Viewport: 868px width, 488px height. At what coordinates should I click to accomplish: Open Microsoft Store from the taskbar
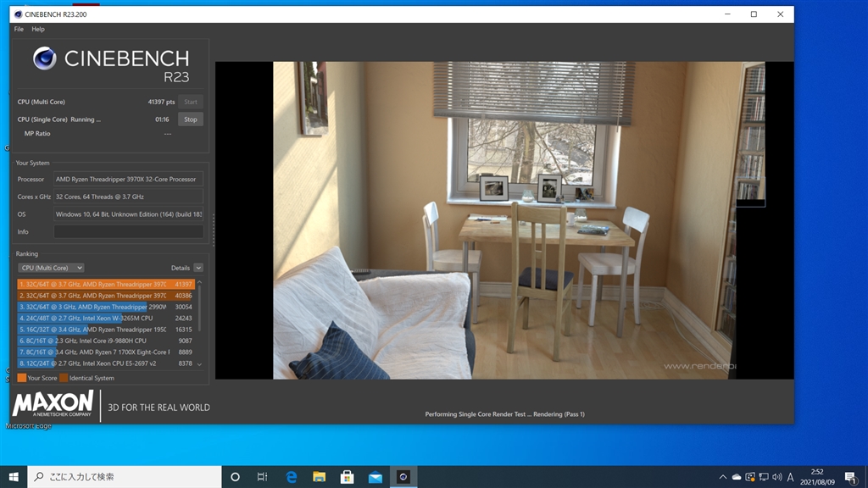point(347,476)
